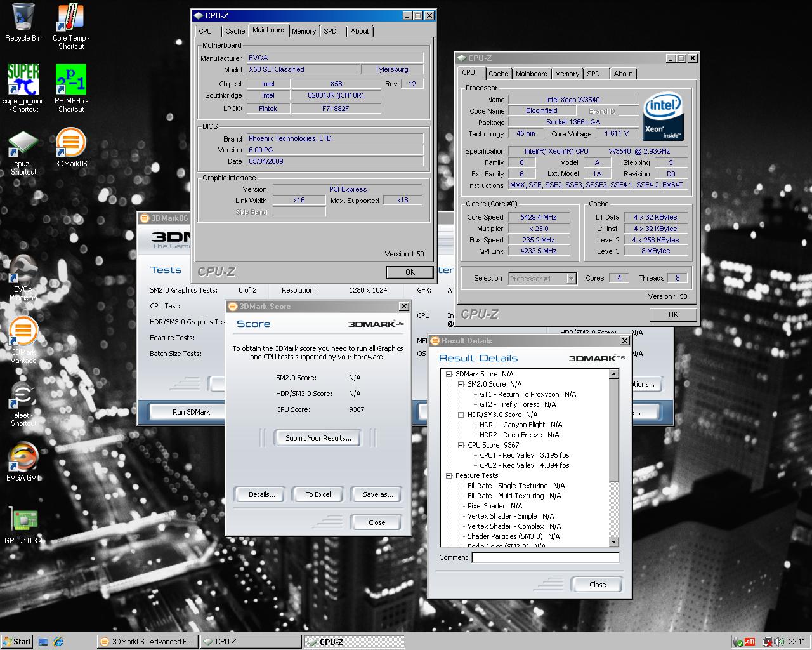Open the Start menu

pos(17,642)
